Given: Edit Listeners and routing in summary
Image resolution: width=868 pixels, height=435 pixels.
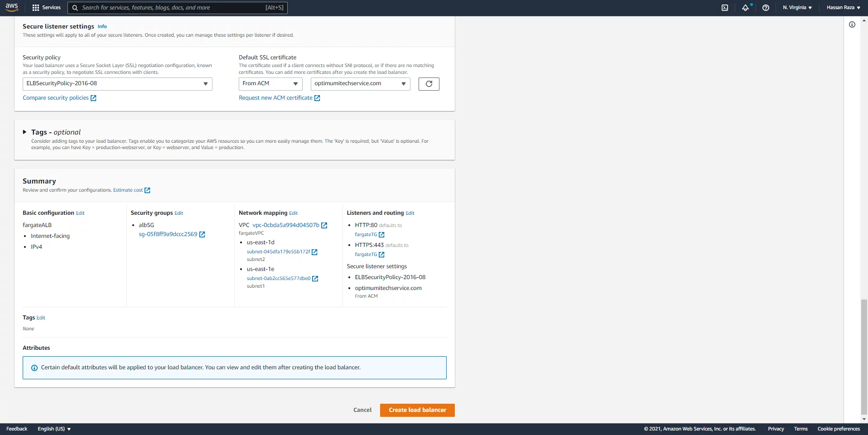Looking at the screenshot, I should (x=410, y=213).
